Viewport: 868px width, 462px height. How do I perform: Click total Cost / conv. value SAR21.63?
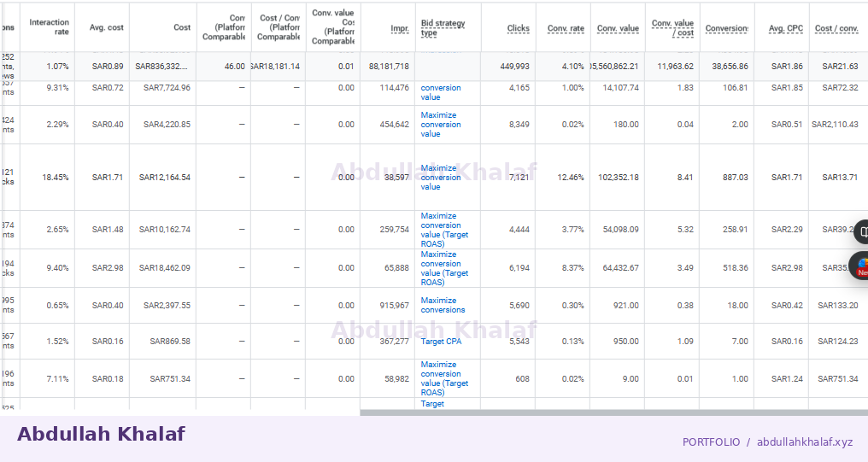840,67
